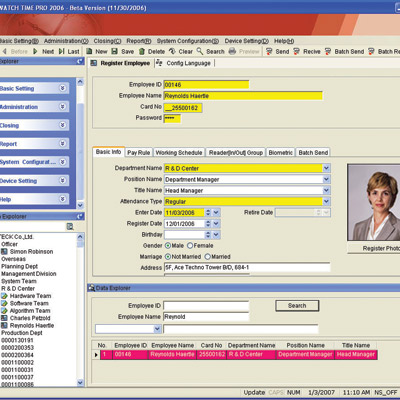Select Male gender radio button
This screenshot has width=400, height=400.
tap(168, 246)
